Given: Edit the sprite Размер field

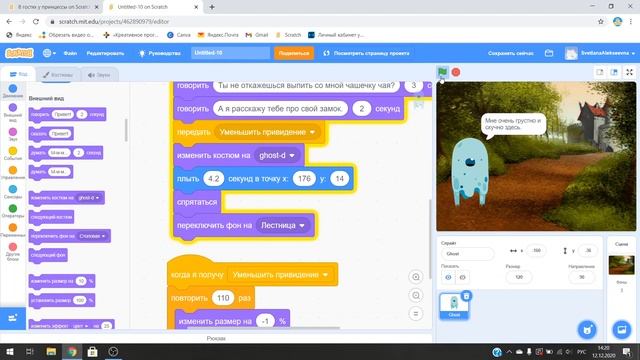Looking at the screenshot, I should pyautogui.click(x=519, y=277).
